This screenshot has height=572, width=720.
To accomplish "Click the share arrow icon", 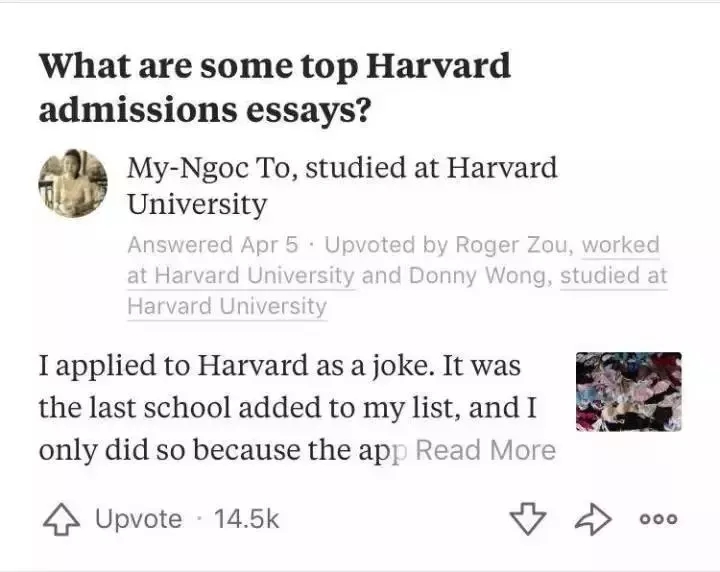I will pyautogui.click(x=593, y=519).
